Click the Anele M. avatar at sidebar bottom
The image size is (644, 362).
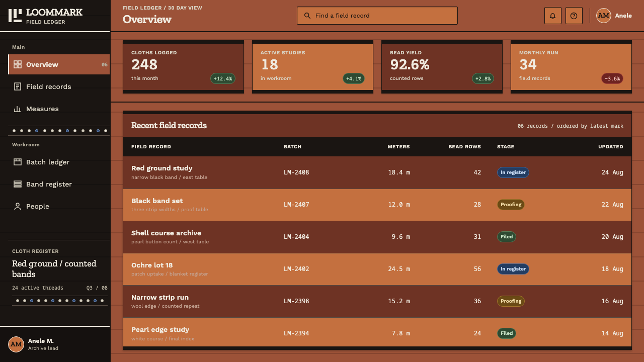pos(16,344)
